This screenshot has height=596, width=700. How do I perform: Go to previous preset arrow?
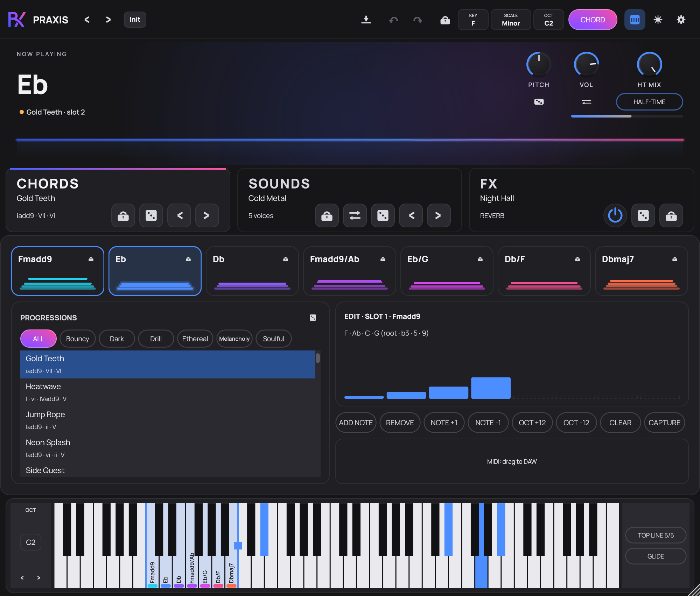87,20
